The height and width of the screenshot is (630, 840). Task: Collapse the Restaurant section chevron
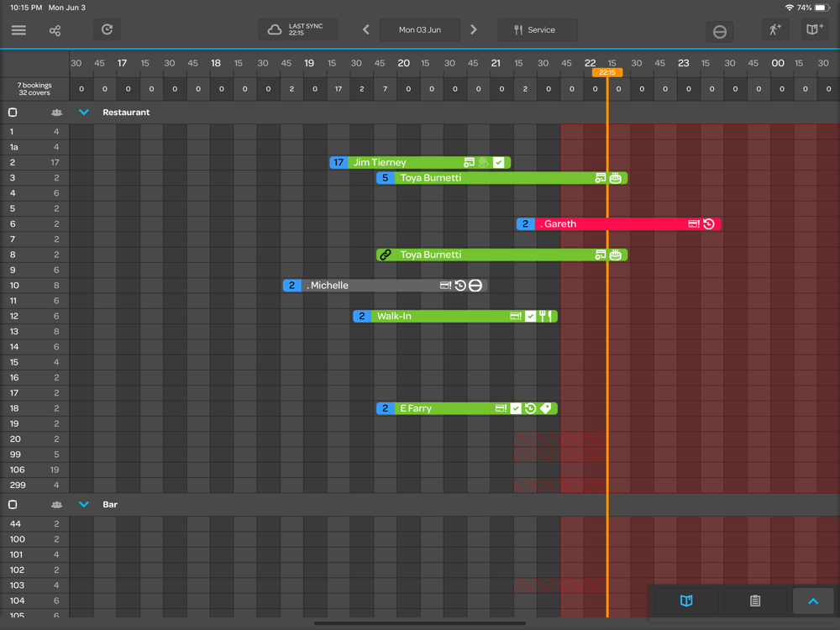point(83,113)
